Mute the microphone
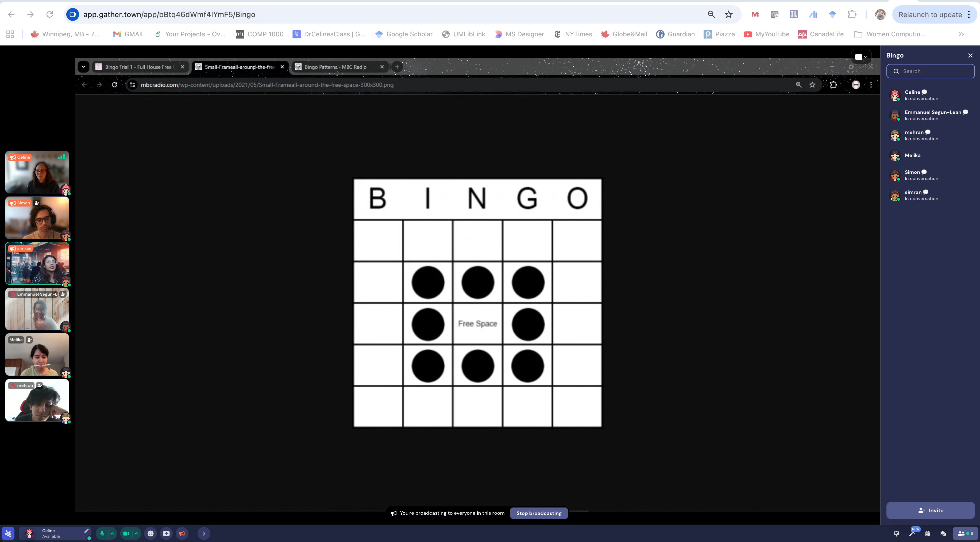This screenshot has height=542, width=980. click(102, 533)
